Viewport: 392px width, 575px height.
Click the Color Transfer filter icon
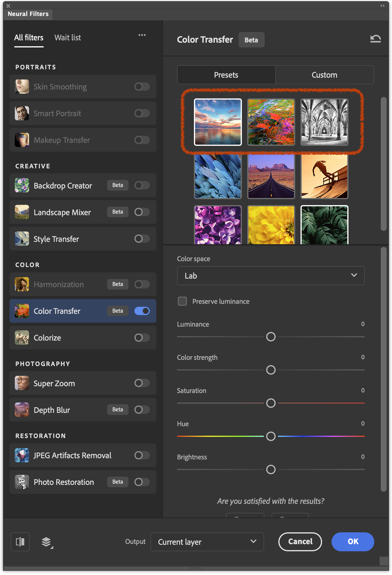(22, 311)
